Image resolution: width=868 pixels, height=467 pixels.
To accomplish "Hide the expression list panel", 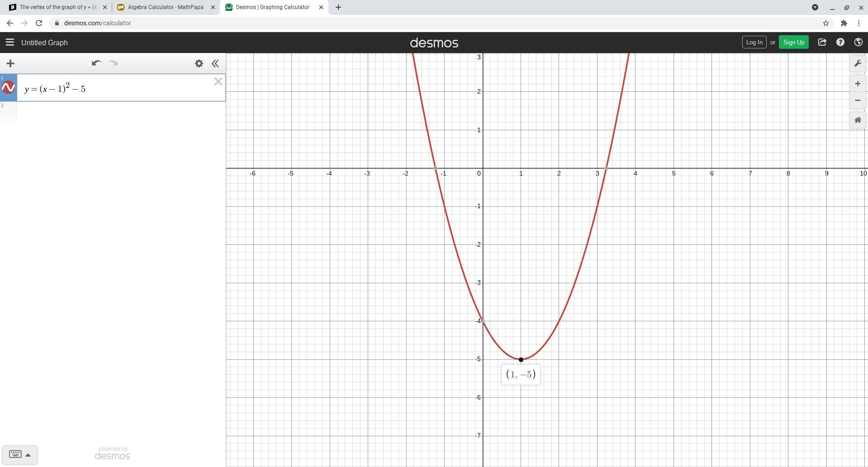I will [x=215, y=63].
